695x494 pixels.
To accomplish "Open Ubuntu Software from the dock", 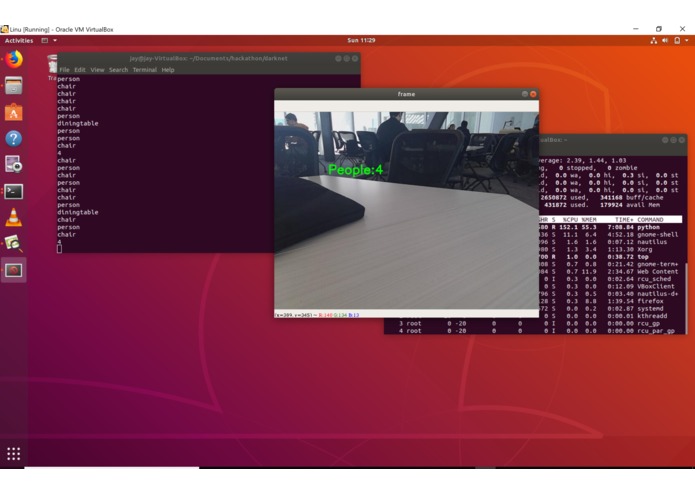I will click(x=14, y=113).
